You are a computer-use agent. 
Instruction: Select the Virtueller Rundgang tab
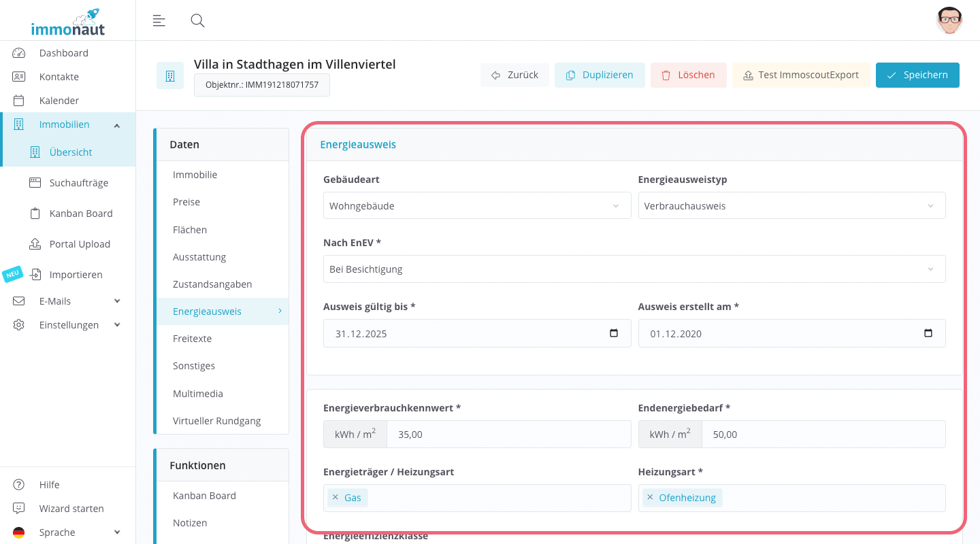tap(223, 421)
